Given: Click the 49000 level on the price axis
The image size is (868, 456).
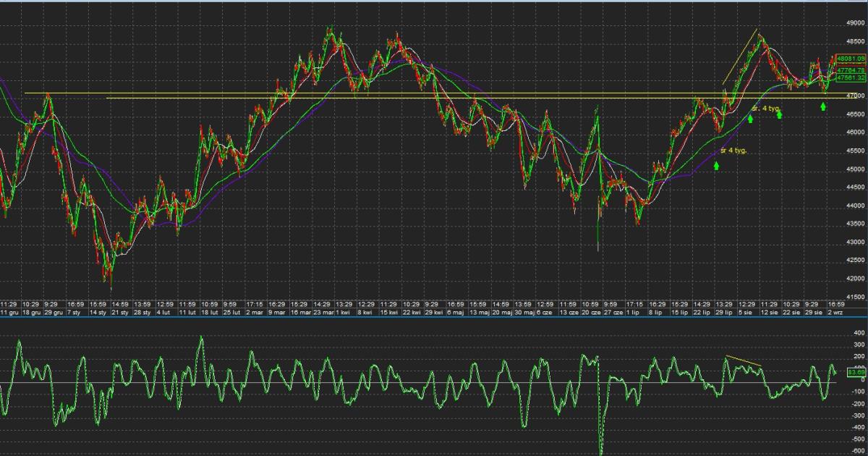Looking at the screenshot, I should 855,22.
